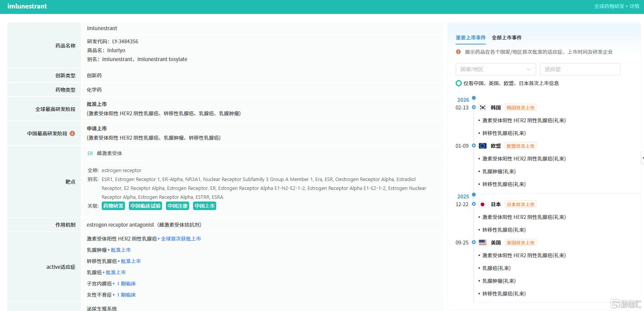
Task: Click the bold 批准上市 global stage text
Action: 97,104
